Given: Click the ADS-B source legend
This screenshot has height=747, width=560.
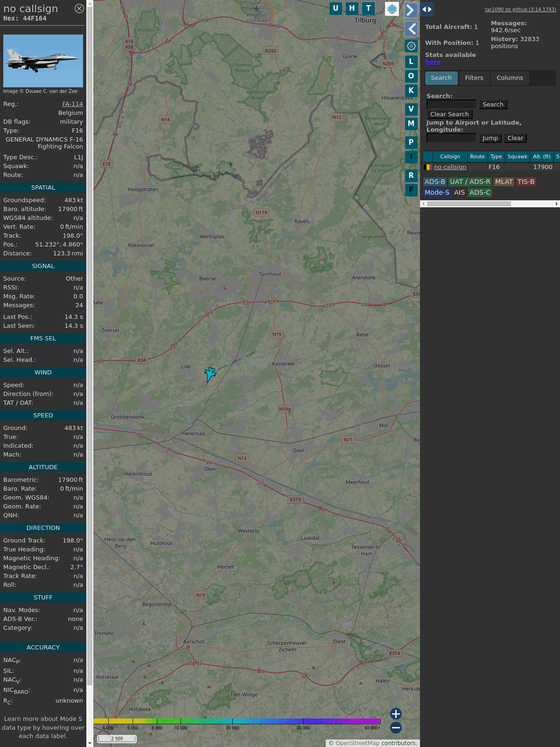Looking at the screenshot, I should click(x=435, y=182).
